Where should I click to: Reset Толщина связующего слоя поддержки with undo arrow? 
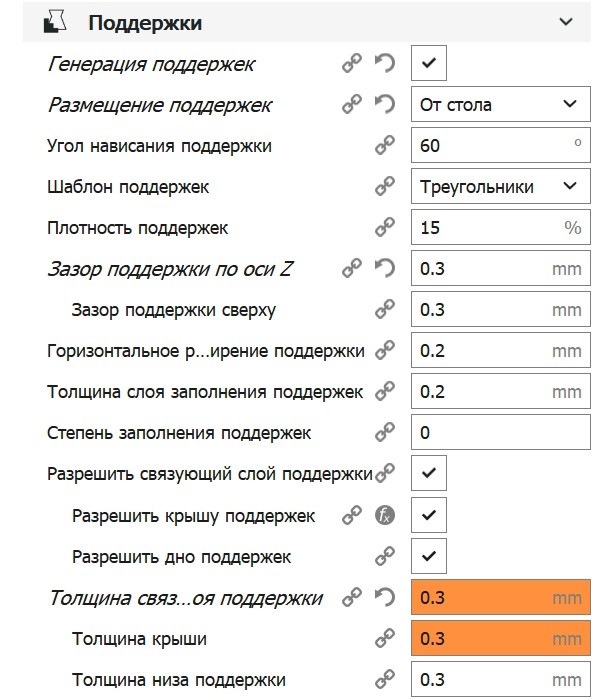pyautogui.click(x=385, y=598)
